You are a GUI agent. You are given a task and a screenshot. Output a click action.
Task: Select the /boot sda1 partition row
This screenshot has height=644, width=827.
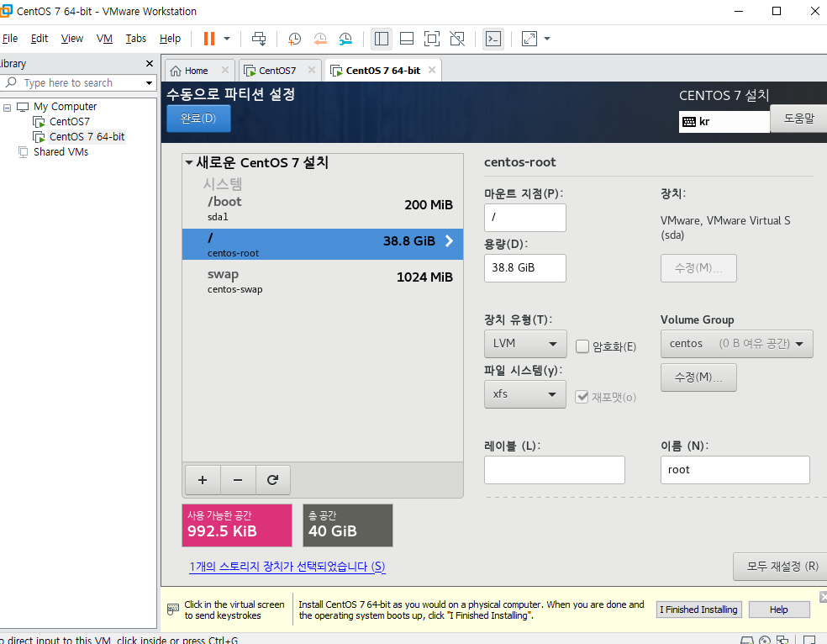pos(322,208)
